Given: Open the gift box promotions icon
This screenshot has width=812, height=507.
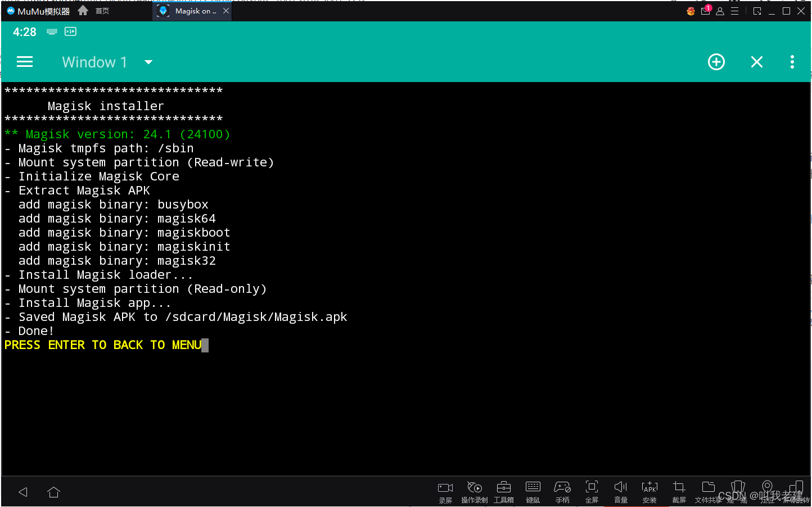Looking at the screenshot, I should coord(691,11).
